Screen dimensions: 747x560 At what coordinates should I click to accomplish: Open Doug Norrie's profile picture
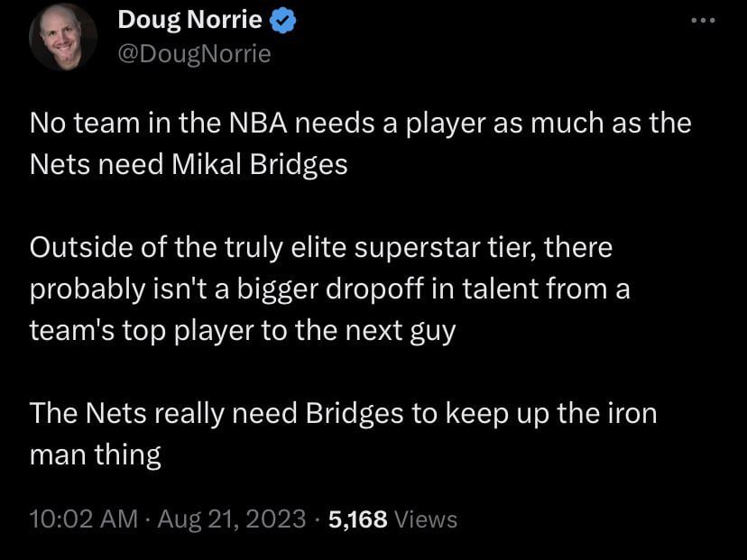pyautogui.click(x=63, y=37)
